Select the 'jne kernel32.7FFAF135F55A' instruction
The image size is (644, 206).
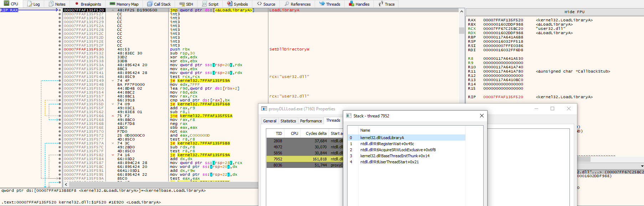[201, 116]
